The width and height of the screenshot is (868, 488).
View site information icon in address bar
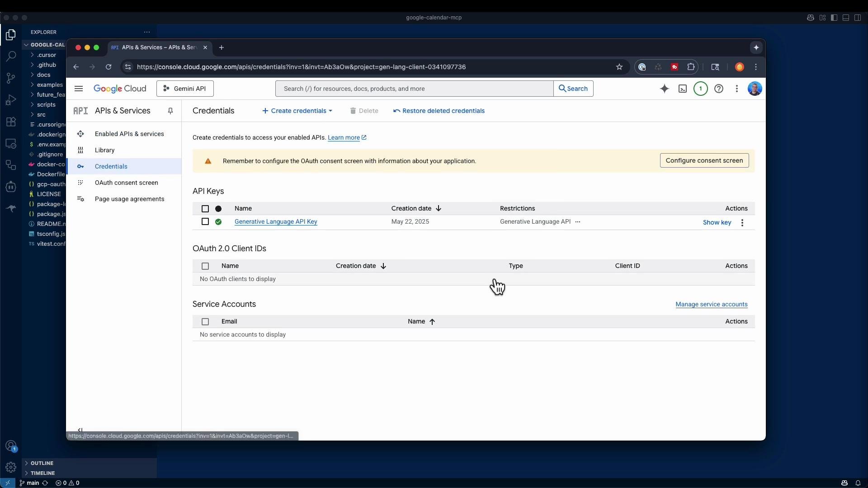(x=128, y=67)
